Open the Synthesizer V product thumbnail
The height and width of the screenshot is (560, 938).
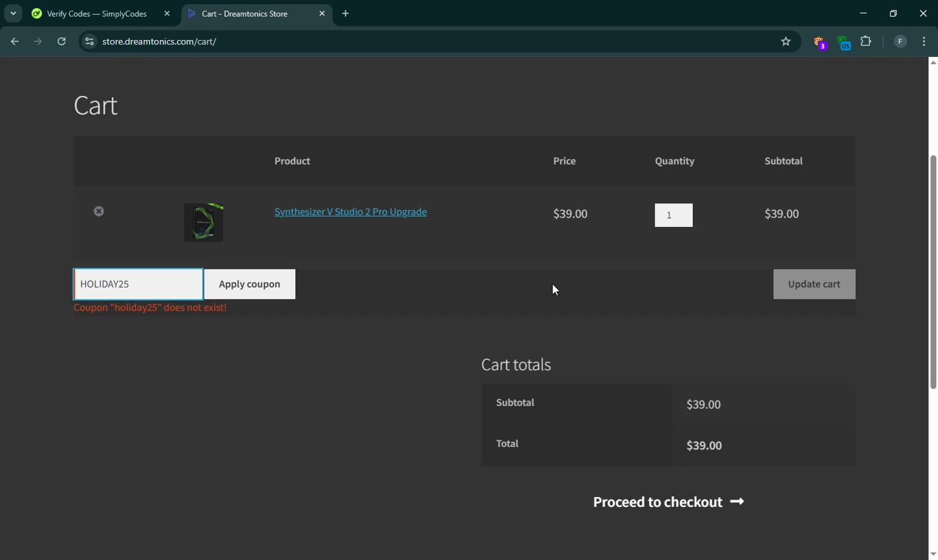(203, 222)
